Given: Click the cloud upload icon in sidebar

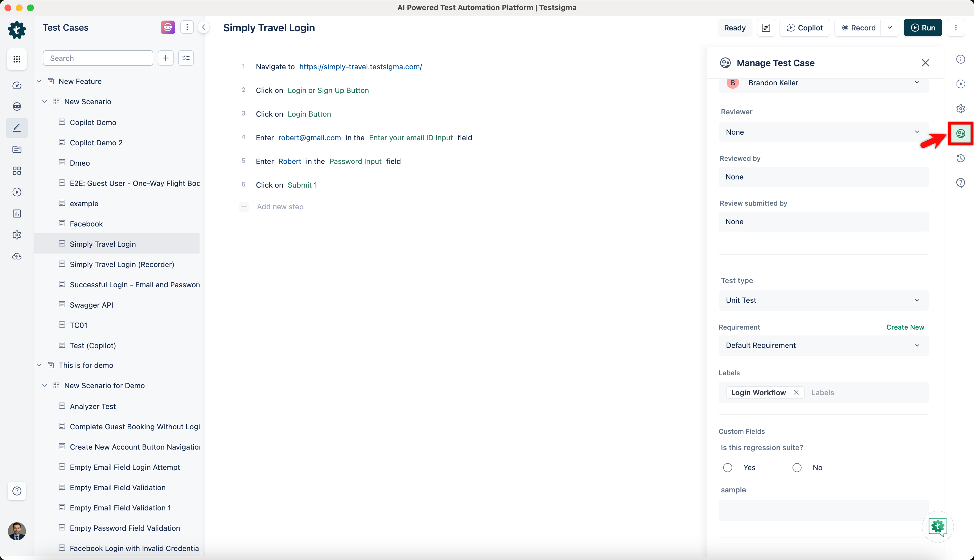Looking at the screenshot, I should pos(17,257).
